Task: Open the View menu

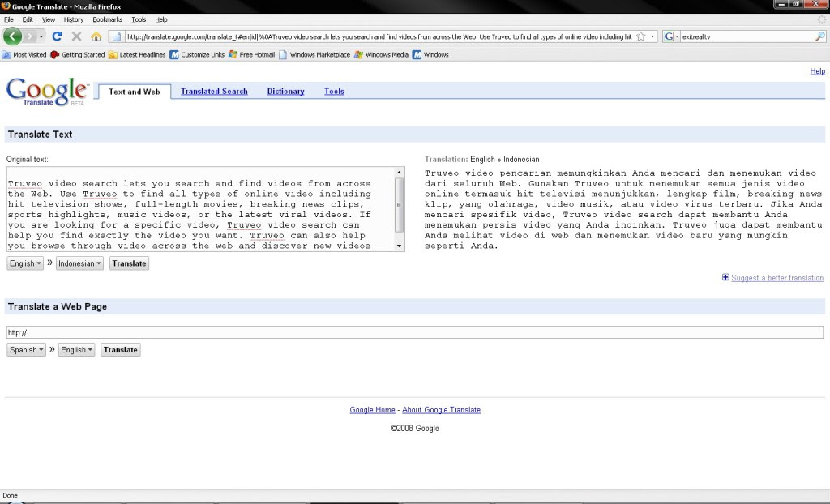Action: [x=48, y=19]
